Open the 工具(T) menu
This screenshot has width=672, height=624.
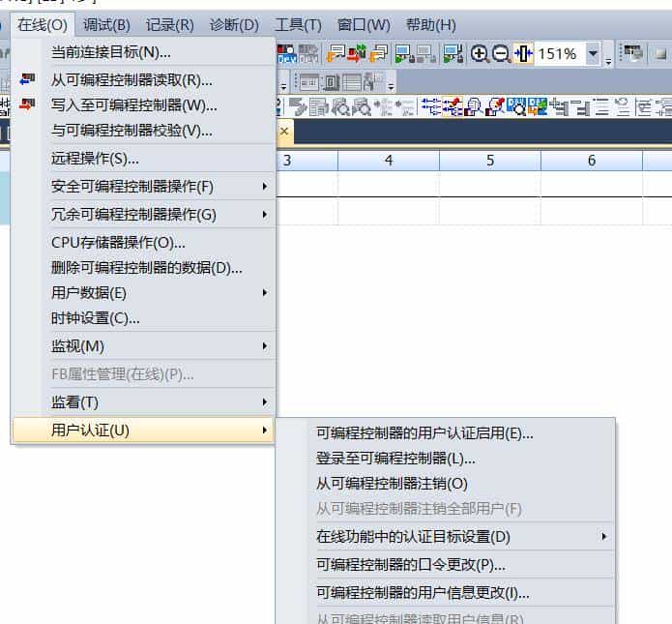click(298, 25)
